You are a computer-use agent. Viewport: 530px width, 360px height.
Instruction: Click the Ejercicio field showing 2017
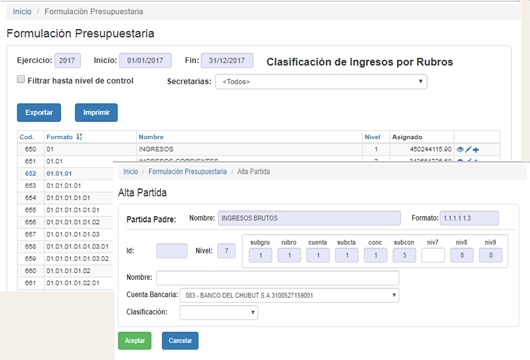point(68,61)
